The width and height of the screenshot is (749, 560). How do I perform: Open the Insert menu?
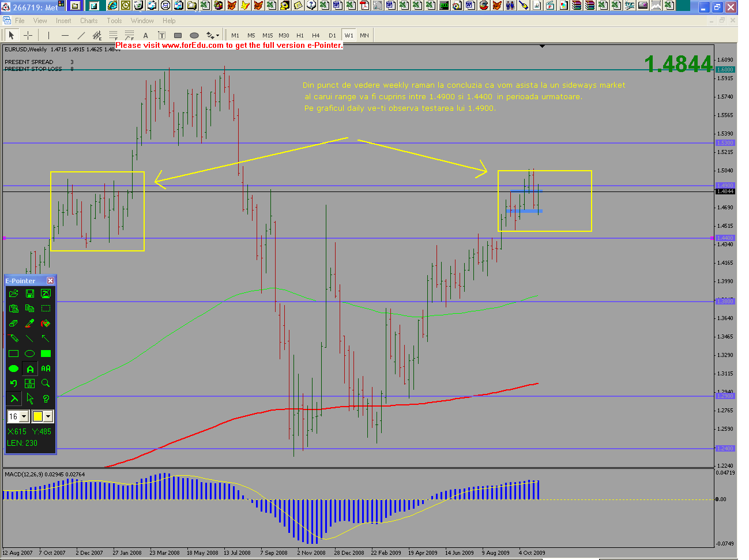[x=63, y=21]
